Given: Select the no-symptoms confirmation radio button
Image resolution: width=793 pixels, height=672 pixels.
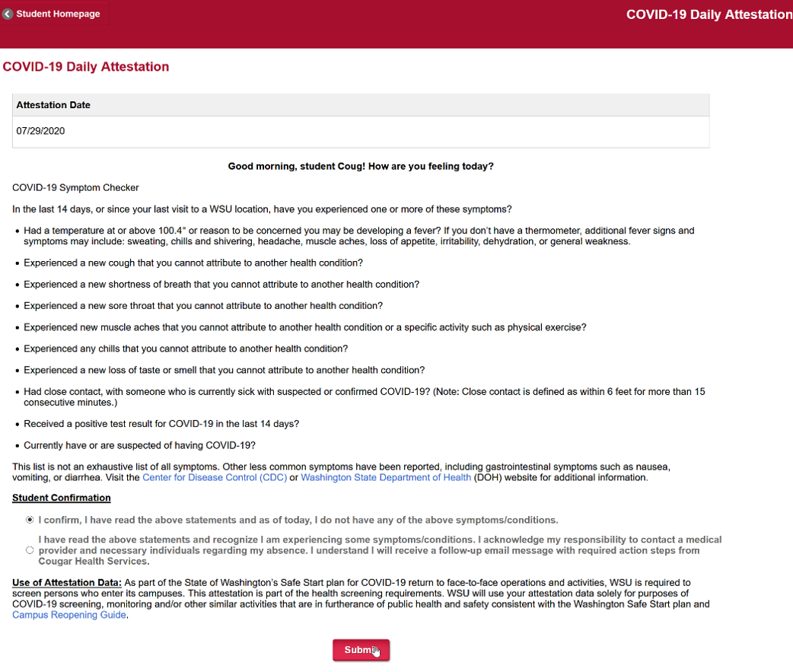Looking at the screenshot, I should (x=30, y=520).
